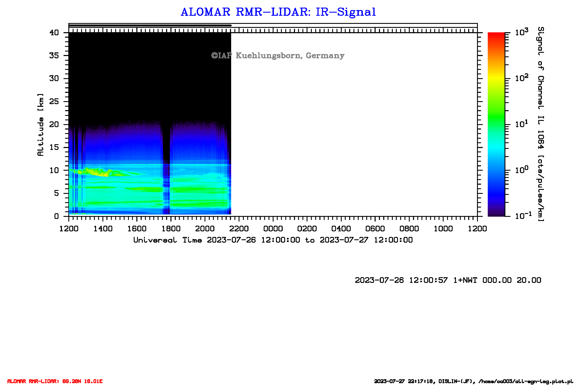
Task: Click the 0600 time axis label
Action: point(375,228)
